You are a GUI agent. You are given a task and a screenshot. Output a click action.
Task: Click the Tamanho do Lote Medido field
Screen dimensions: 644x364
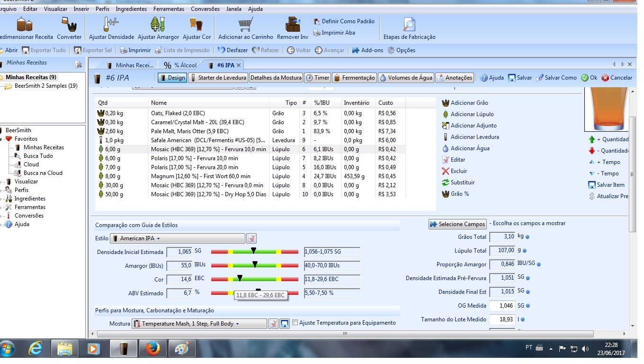click(x=502, y=320)
